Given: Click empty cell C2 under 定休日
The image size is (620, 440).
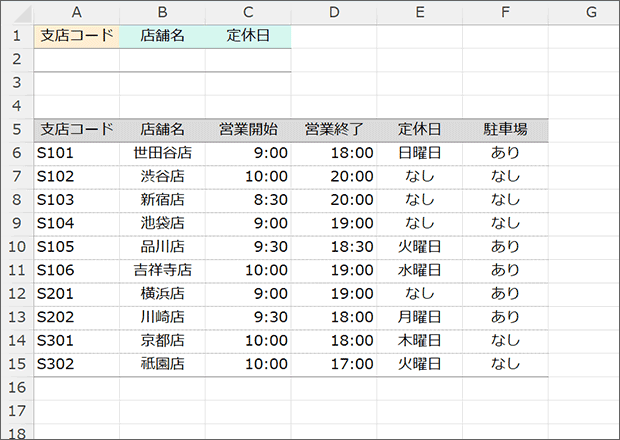Looking at the screenshot, I should [248, 59].
